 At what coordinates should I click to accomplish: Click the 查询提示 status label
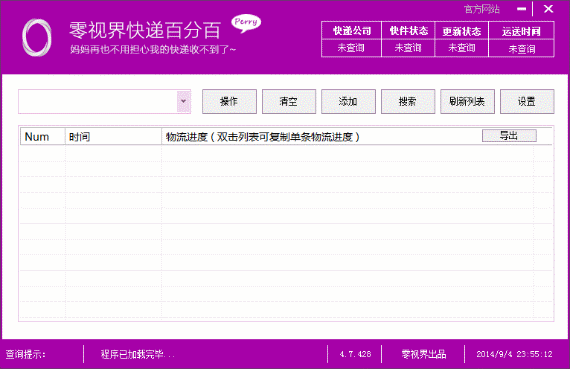(x=25, y=354)
